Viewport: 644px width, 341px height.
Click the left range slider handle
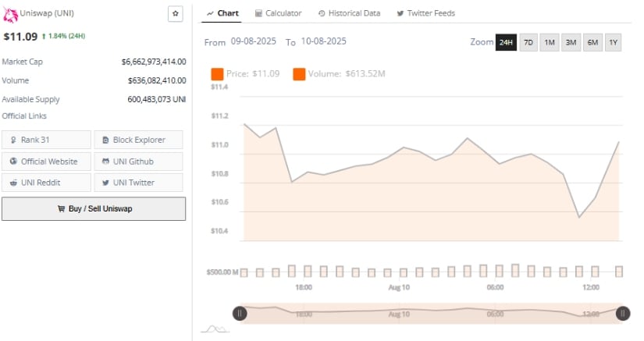[240, 314]
